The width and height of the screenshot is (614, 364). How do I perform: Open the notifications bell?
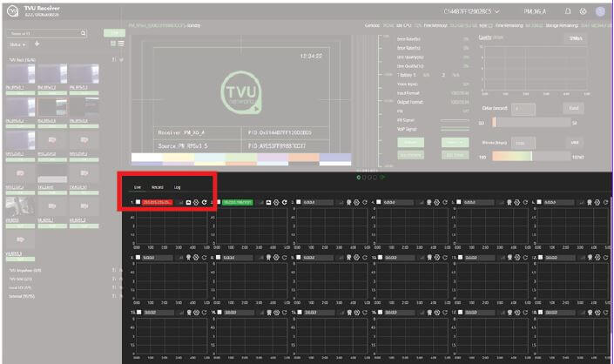coord(568,11)
